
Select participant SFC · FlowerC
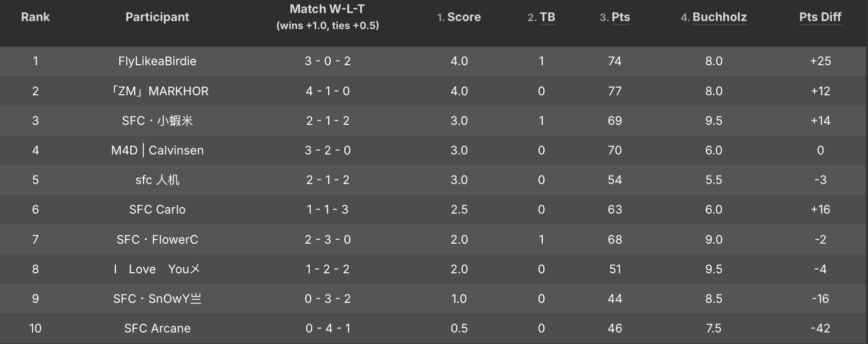tap(157, 240)
